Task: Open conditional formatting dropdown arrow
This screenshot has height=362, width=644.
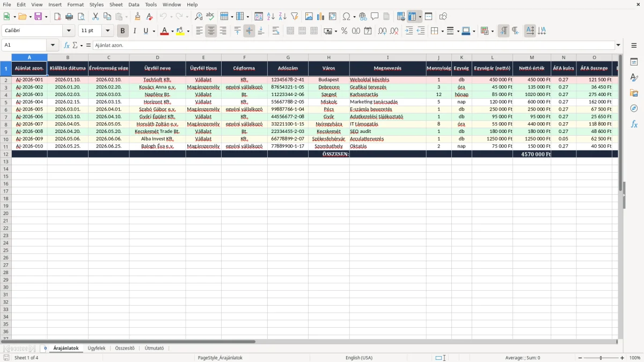Action: [x=492, y=31]
